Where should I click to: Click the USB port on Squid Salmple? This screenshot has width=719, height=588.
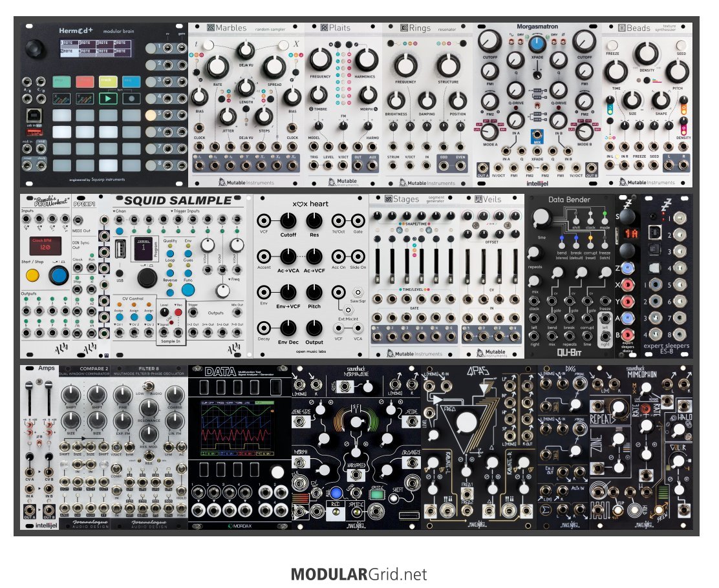(121, 250)
